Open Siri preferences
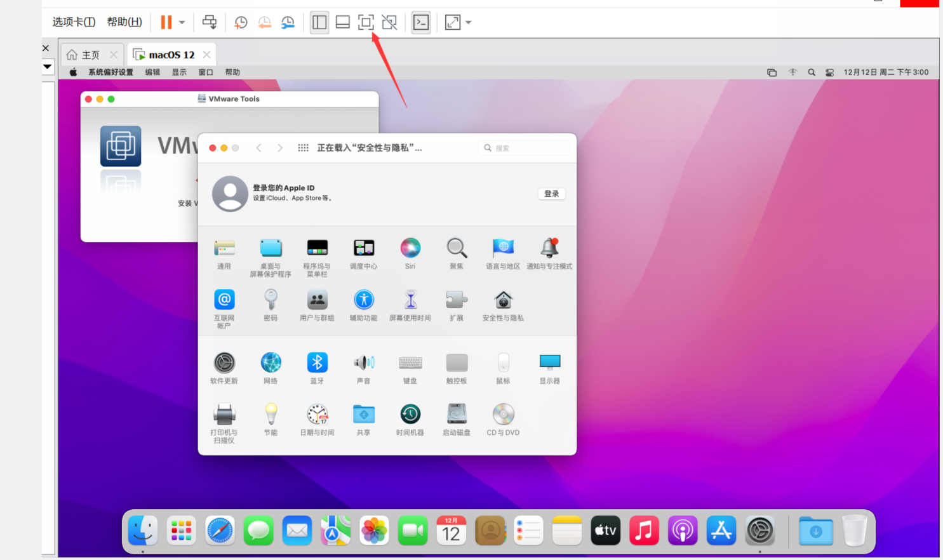 pyautogui.click(x=410, y=254)
